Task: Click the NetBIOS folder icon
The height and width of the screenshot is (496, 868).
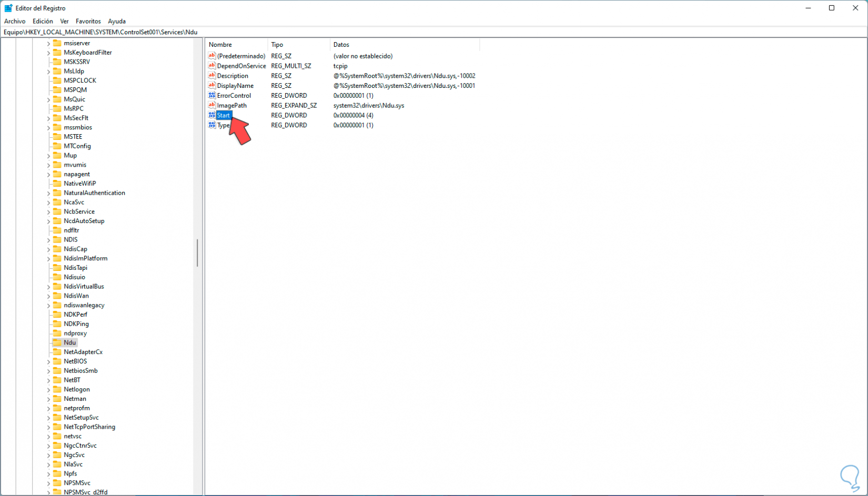Action: point(57,361)
